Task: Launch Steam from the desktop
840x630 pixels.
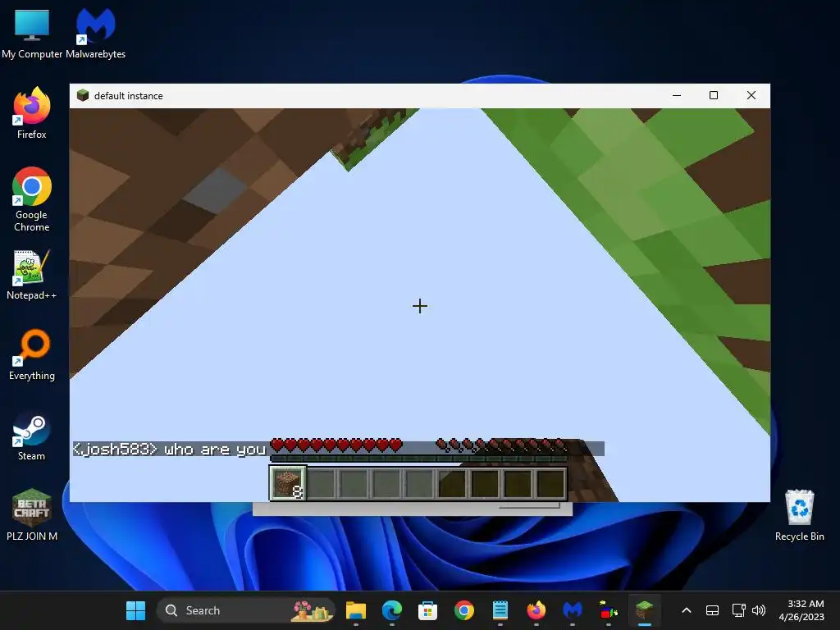Action: (32, 436)
